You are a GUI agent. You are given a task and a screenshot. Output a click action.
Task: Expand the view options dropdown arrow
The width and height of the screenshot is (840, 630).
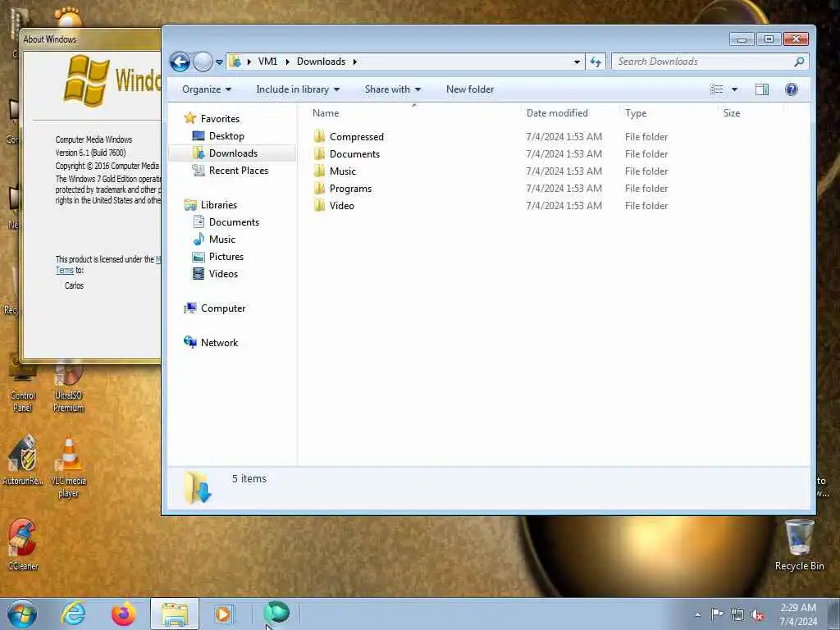734,89
